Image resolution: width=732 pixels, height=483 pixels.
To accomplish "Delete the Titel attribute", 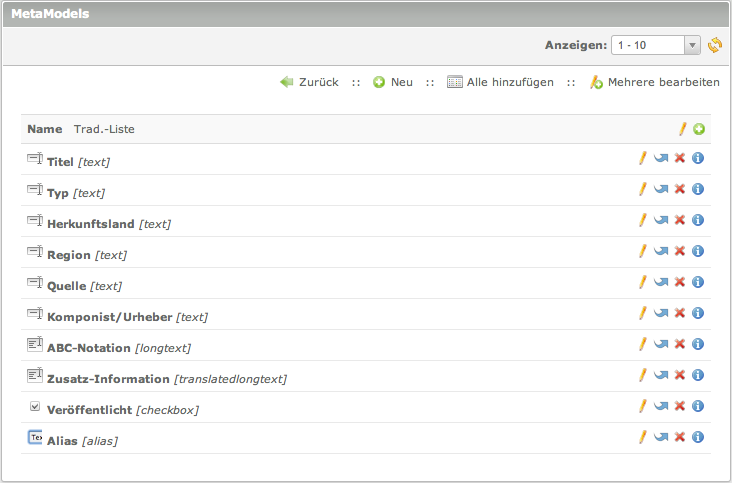I will click(680, 158).
